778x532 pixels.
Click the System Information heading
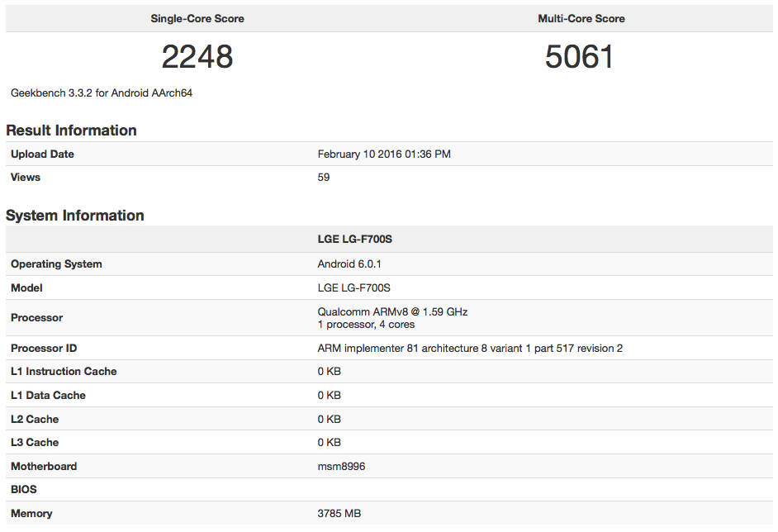click(x=75, y=216)
